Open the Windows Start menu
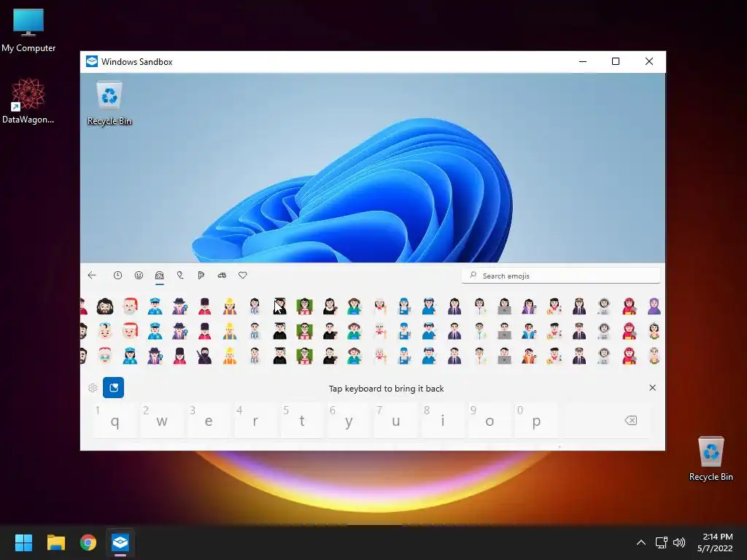This screenshot has width=747, height=560. point(23,542)
